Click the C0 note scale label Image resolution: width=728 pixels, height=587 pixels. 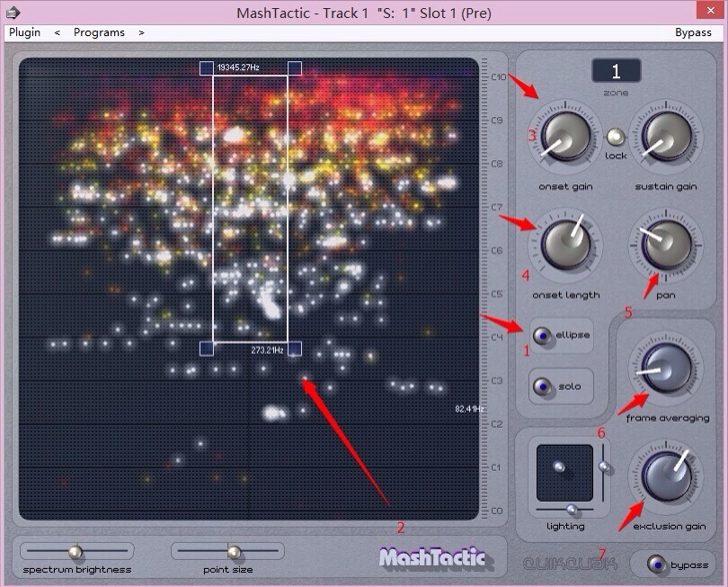[x=497, y=511]
